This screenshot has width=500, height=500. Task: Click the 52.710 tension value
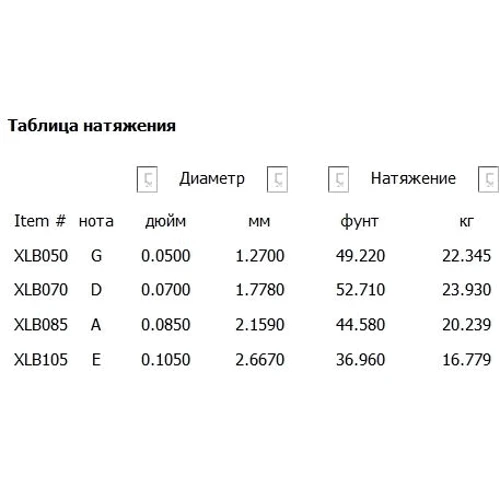click(x=360, y=290)
